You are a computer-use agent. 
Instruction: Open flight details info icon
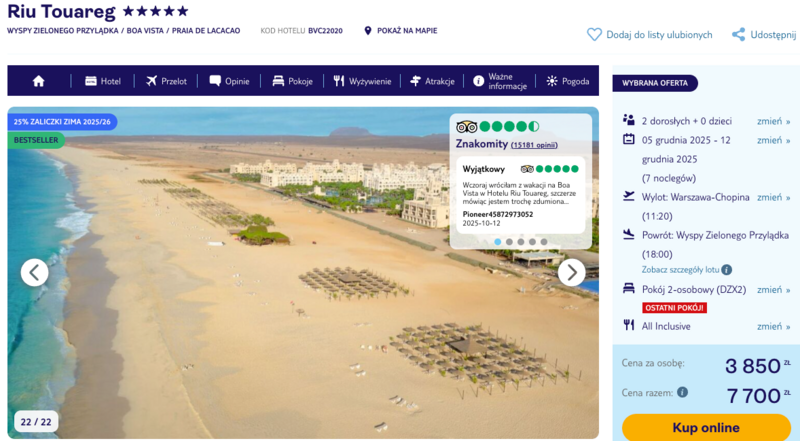(727, 270)
